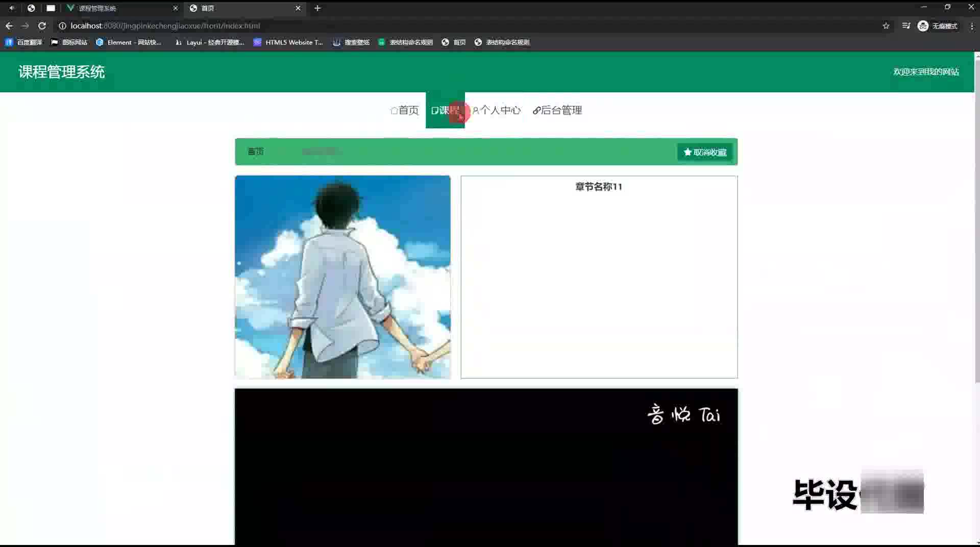Open the 搜索壁纸 bookmark

pos(351,42)
